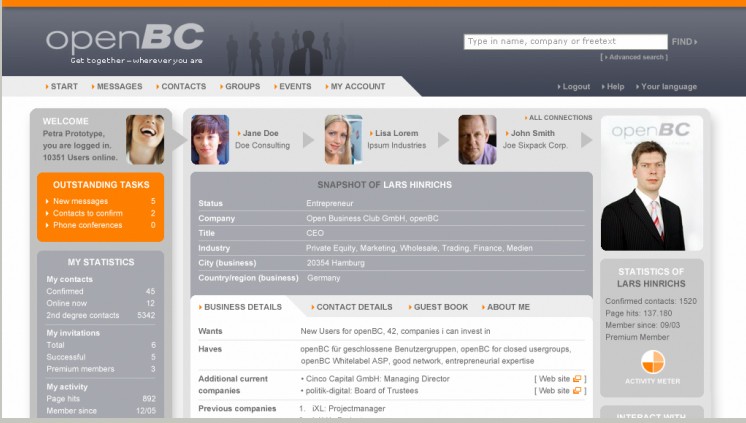This screenshot has height=423, width=746.
Task: Click 'CEO' title value
Action: tap(315, 233)
